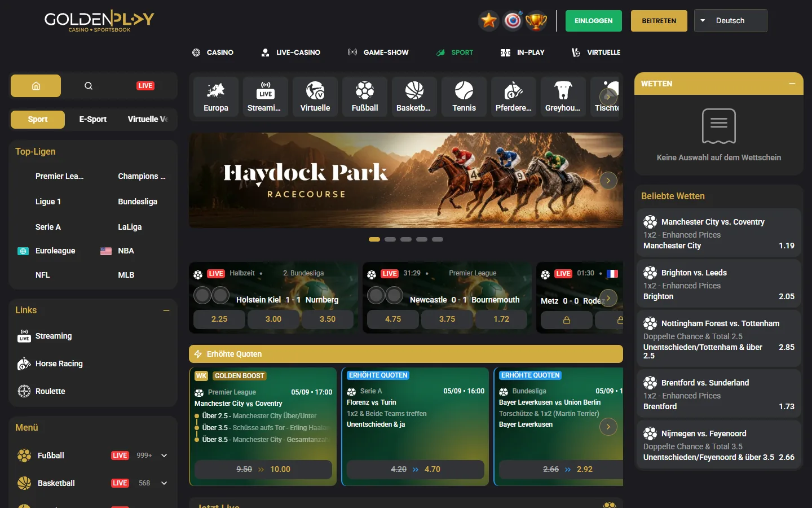Open Bundesliga in top leagues
Image resolution: width=812 pixels, height=508 pixels.
[x=138, y=202]
